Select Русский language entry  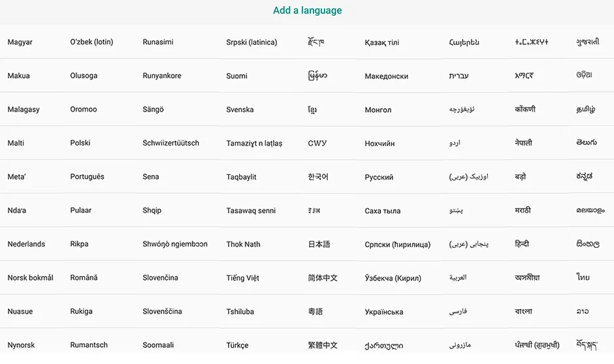pyautogui.click(x=379, y=177)
